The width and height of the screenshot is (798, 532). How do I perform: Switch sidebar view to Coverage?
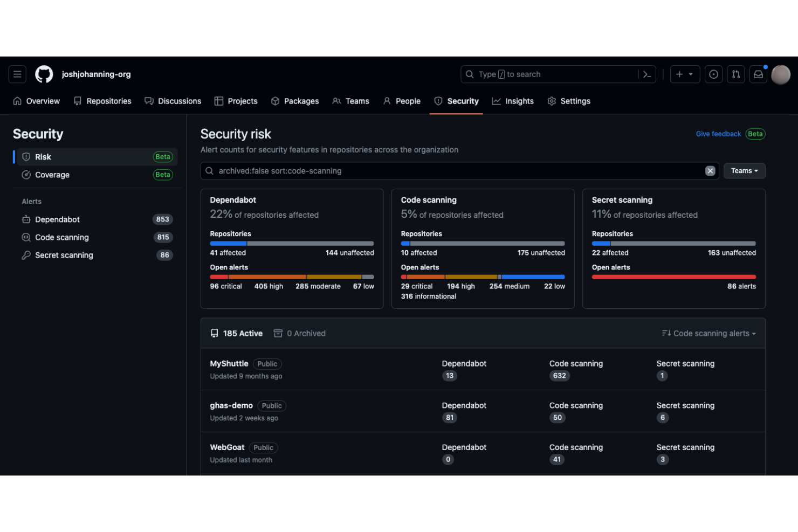coord(52,175)
